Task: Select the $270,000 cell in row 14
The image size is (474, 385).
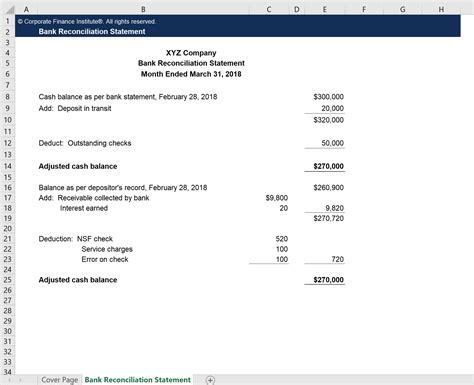Action: pyautogui.click(x=328, y=166)
